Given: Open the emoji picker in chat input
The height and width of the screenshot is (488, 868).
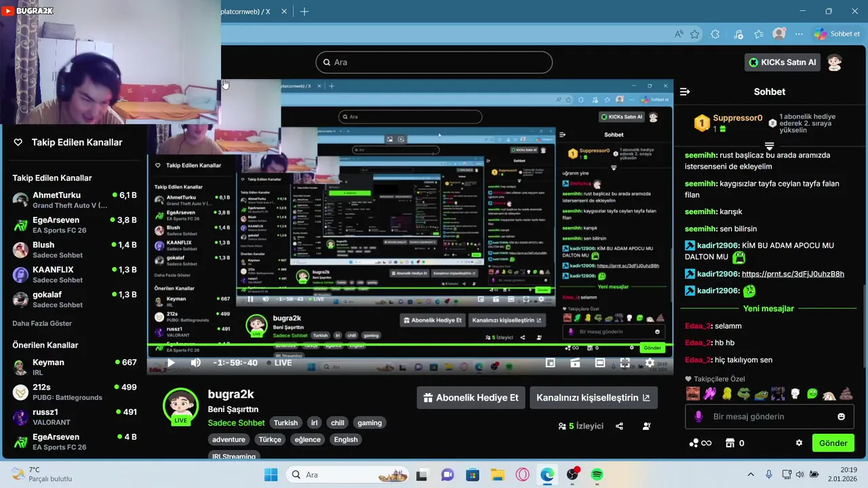Looking at the screenshot, I should 842,416.
